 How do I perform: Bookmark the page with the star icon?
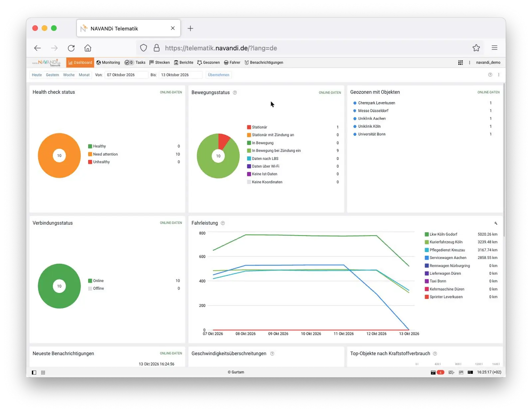pyautogui.click(x=476, y=48)
